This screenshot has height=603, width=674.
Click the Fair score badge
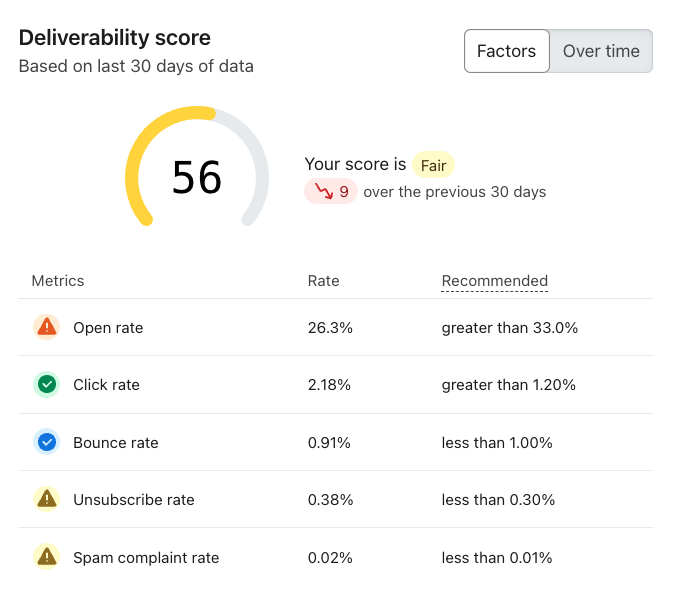(433, 165)
